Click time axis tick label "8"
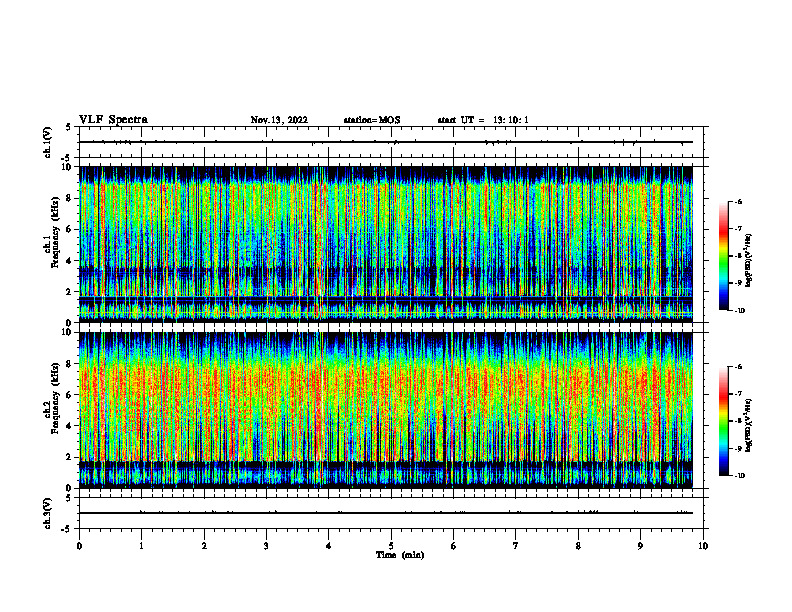This screenshot has height=612, width=792. click(578, 546)
